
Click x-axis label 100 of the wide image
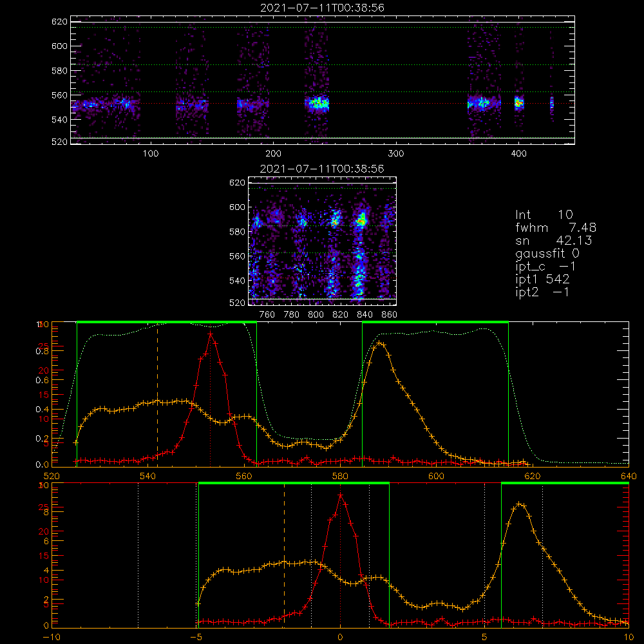(x=151, y=154)
